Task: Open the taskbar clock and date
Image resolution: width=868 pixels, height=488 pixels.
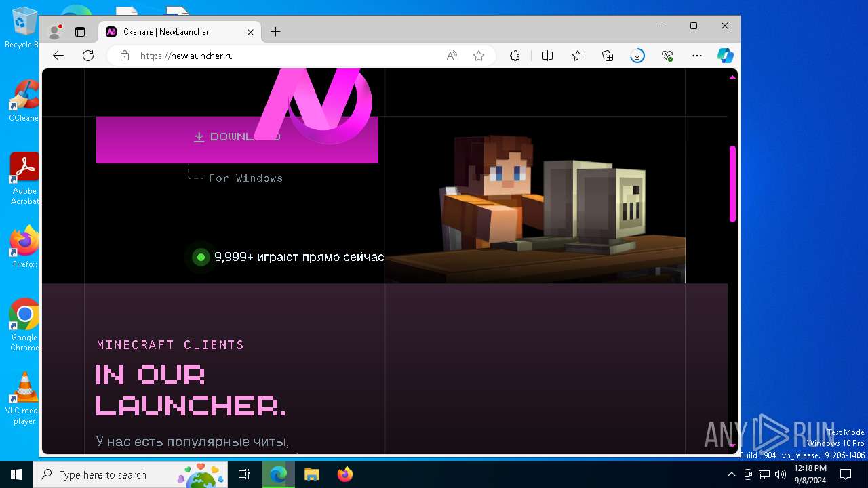Action: pos(810,474)
